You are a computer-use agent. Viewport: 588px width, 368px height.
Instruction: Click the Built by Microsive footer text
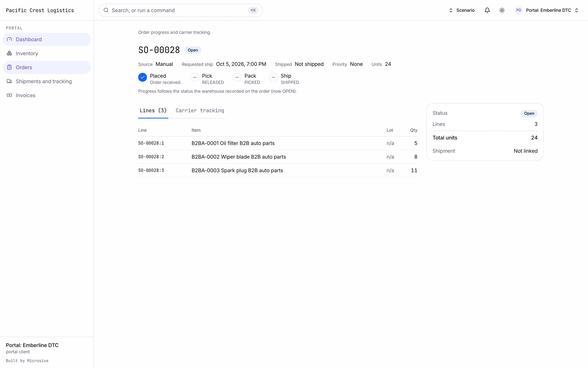pos(27,361)
